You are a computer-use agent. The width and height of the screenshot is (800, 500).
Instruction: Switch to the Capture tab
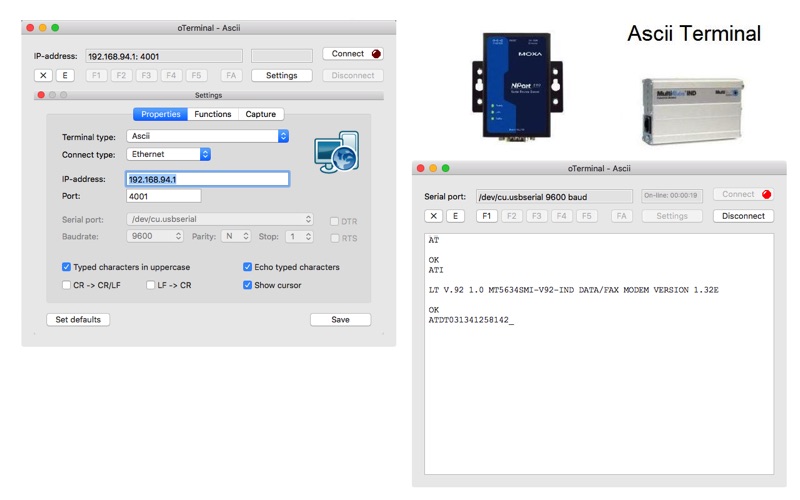261,114
